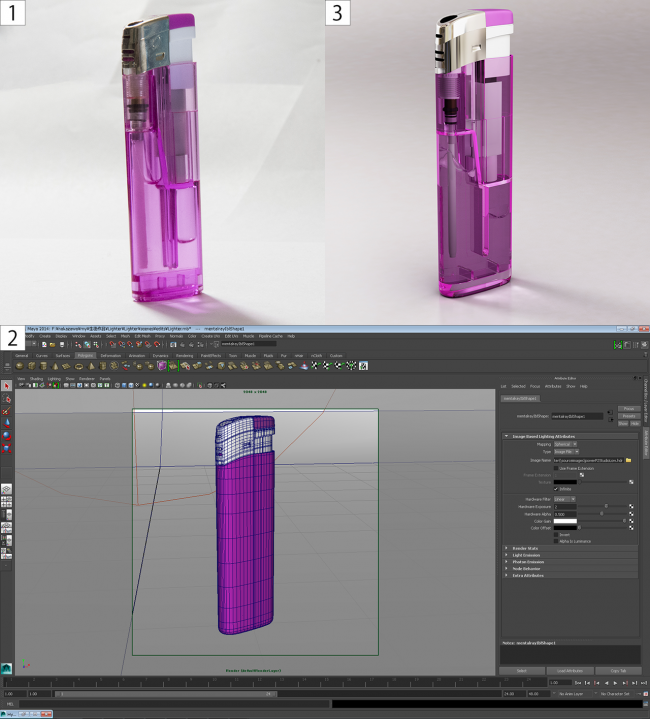Click the polygon sphere shelf icon
The width and height of the screenshot is (650, 719).
(19, 365)
